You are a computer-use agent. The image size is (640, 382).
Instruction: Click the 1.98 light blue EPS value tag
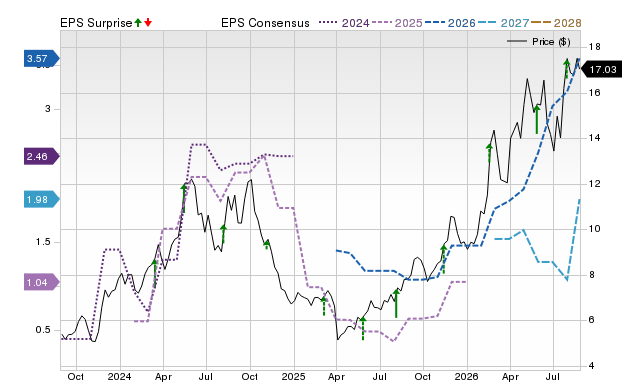pyautogui.click(x=42, y=200)
